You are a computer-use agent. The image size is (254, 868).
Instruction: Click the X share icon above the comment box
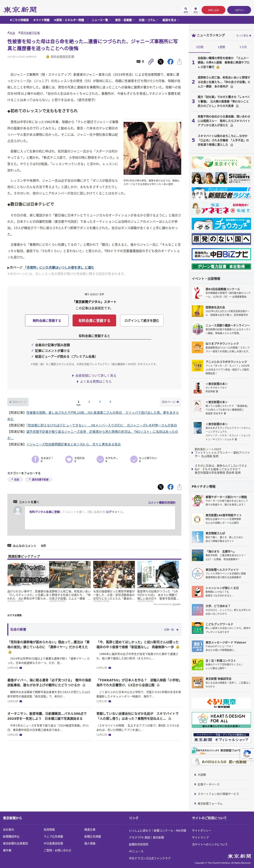tap(160, 487)
